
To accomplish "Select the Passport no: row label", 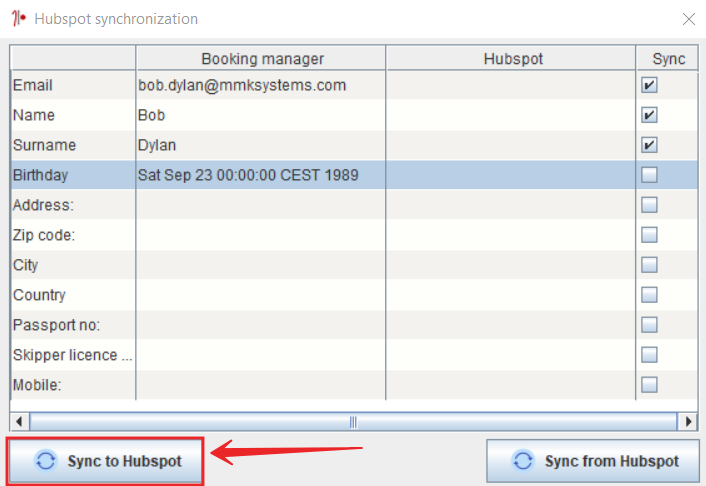I will 73,325.
